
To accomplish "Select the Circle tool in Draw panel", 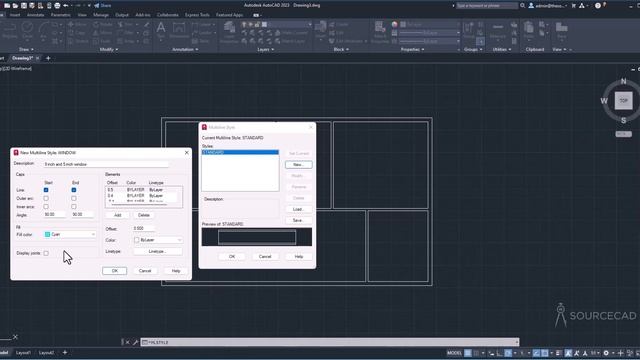I will pyautogui.click(x=27, y=30).
